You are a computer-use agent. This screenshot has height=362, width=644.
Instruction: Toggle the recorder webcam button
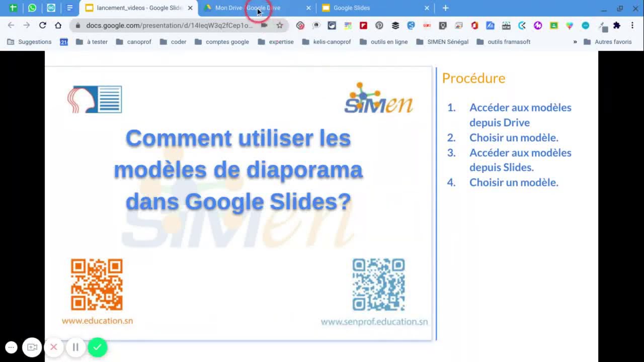point(32,347)
